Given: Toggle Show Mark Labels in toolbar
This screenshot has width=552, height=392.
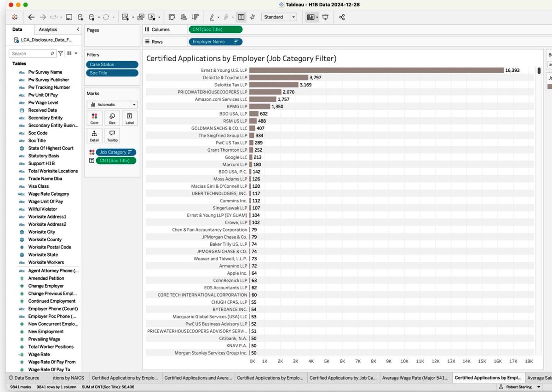Looking at the screenshot, I should click(x=241, y=17).
